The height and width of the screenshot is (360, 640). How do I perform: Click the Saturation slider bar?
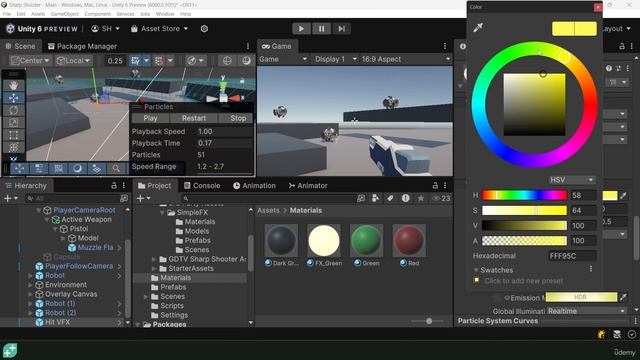[524, 210]
